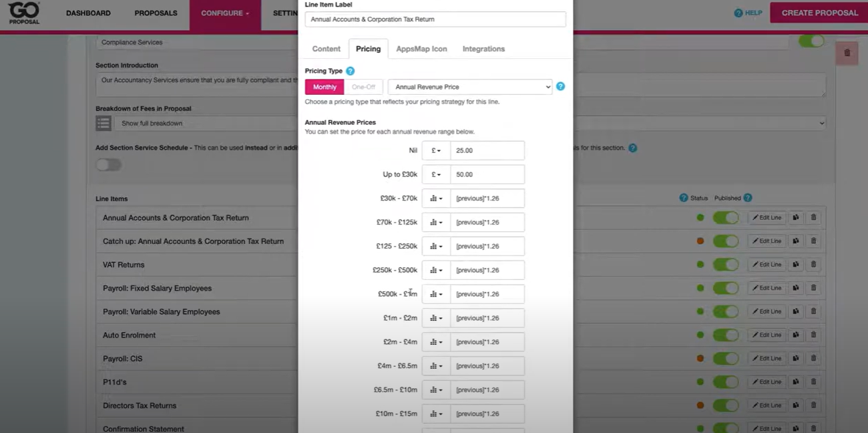Toggle Published switch for Annual Accounts line
This screenshot has height=433, width=868.
(x=725, y=218)
